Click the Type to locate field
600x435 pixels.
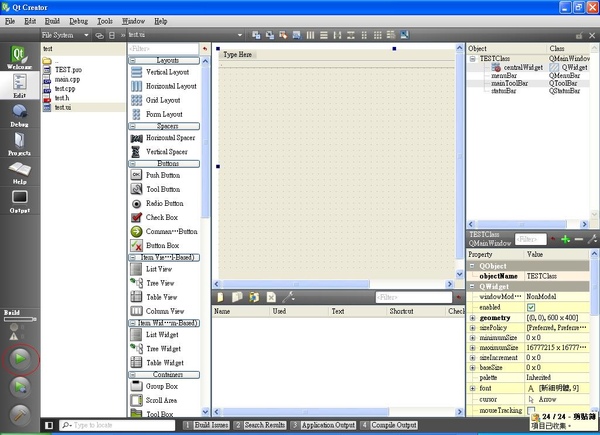tap(117, 425)
